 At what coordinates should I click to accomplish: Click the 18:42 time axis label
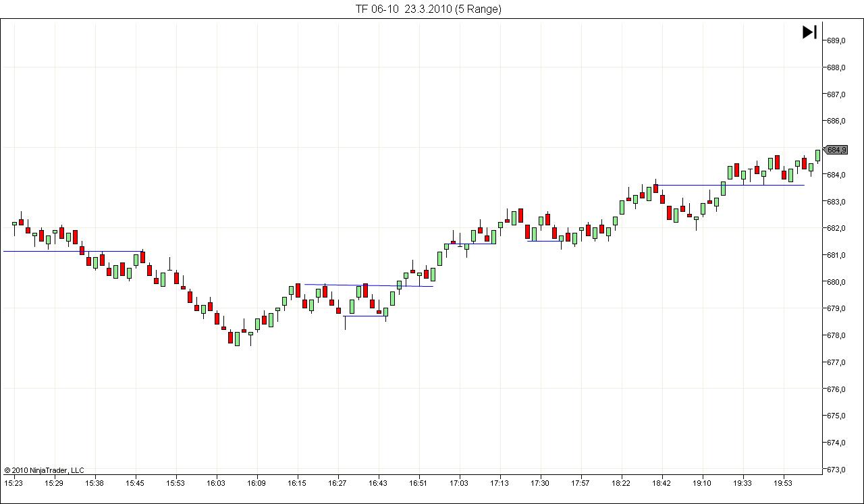pyautogui.click(x=661, y=483)
